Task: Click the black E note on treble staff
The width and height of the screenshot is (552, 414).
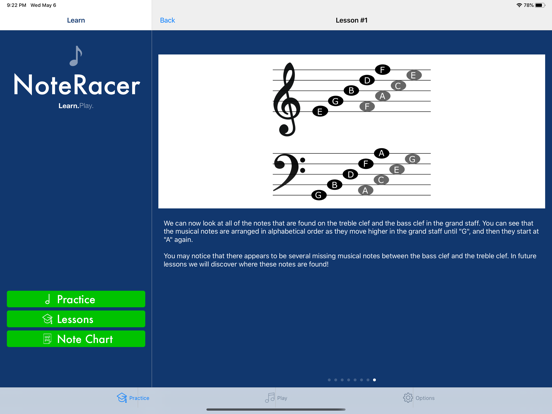Action: [320, 112]
